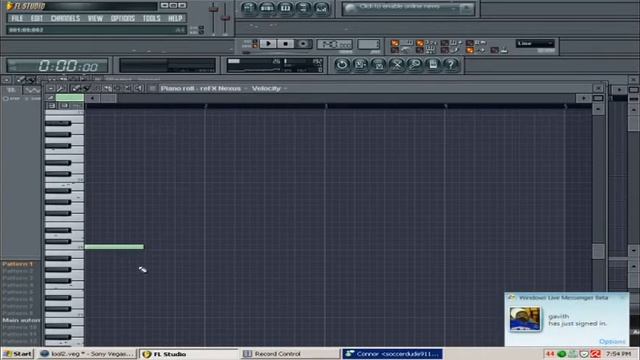The image size is (640, 360).
Task: Open the Velocity event selector dropdown
Action: [x=269, y=89]
